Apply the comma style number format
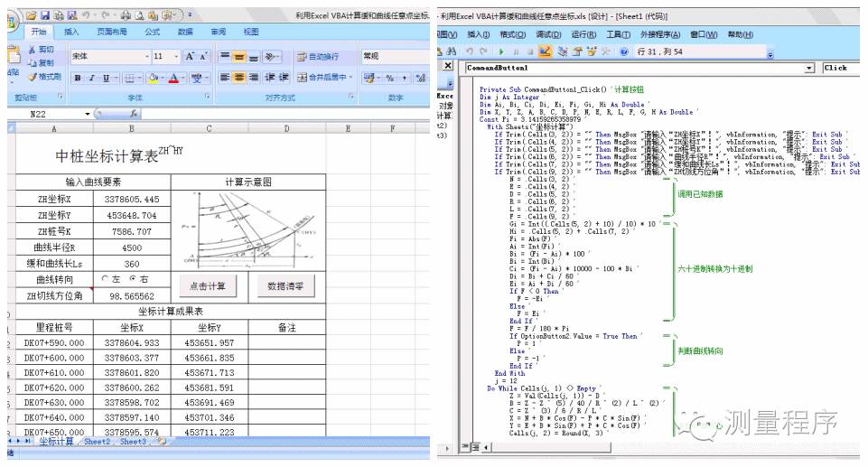 [405, 78]
